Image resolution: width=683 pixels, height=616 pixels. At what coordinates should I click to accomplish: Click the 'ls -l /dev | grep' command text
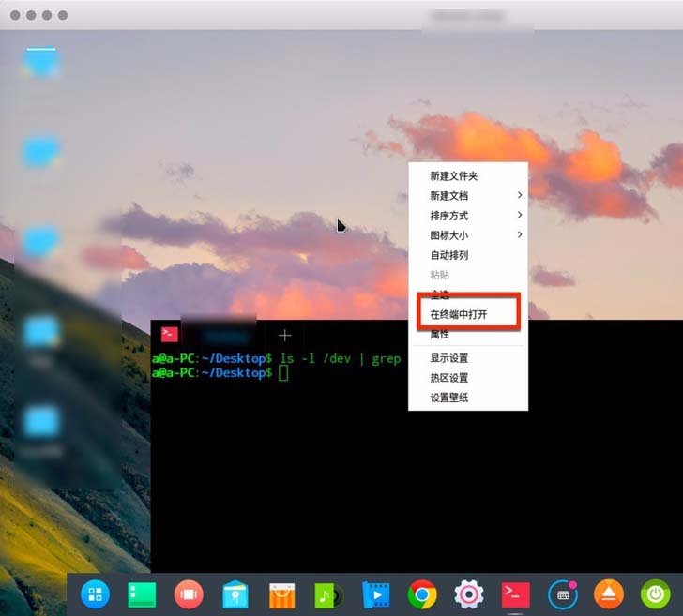[x=341, y=358]
